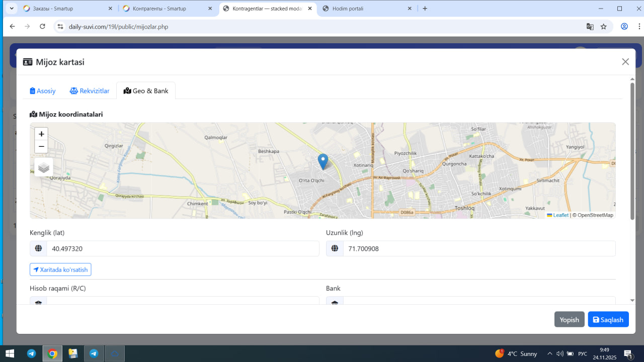Reload the current page
The width and height of the screenshot is (644, 362).
[x=42, y=27]
